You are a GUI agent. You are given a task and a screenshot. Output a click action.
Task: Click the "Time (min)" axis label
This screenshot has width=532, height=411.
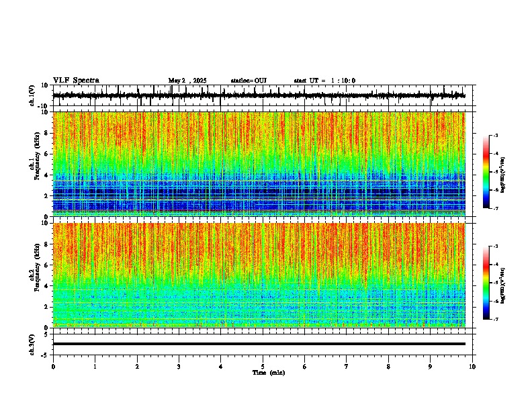(x=269, y=373)
